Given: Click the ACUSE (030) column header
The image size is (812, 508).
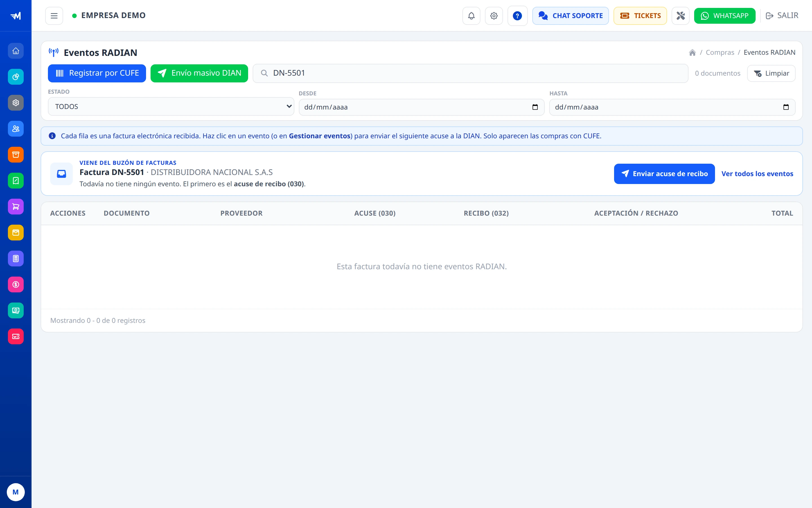Looking at the screenshot, I should pyautogui.click(x=375, y=213).
